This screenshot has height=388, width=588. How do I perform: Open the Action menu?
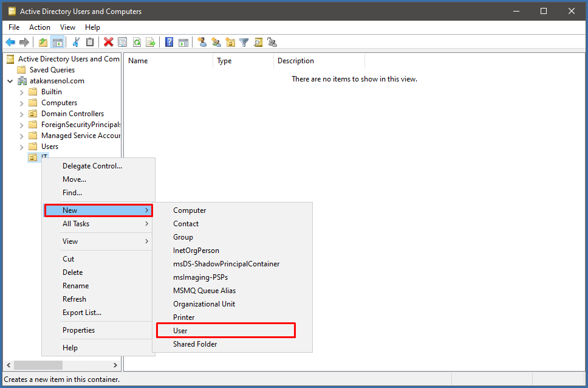click(x=39, y=27)
